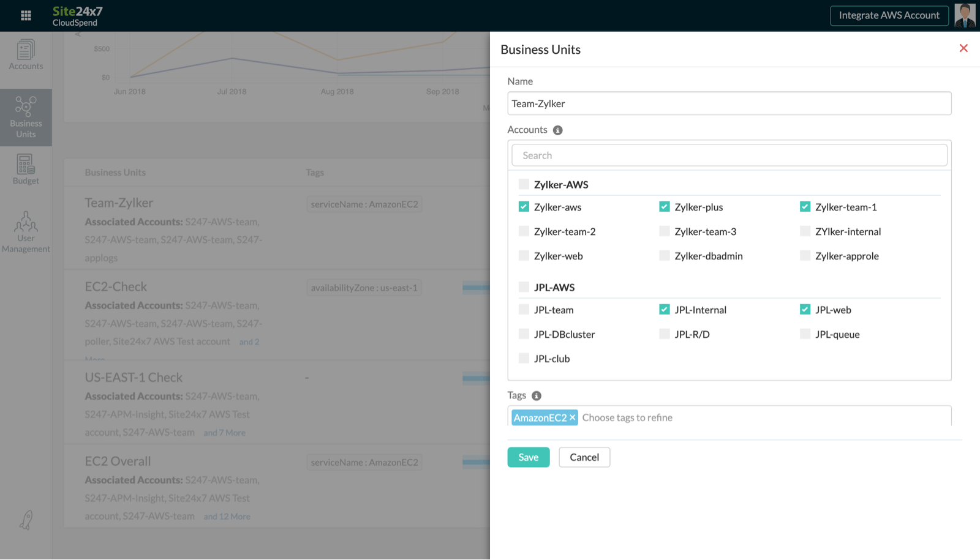The image size is (980, 560).
Task: Check the JPL-club account
Action: click(524, 359)
